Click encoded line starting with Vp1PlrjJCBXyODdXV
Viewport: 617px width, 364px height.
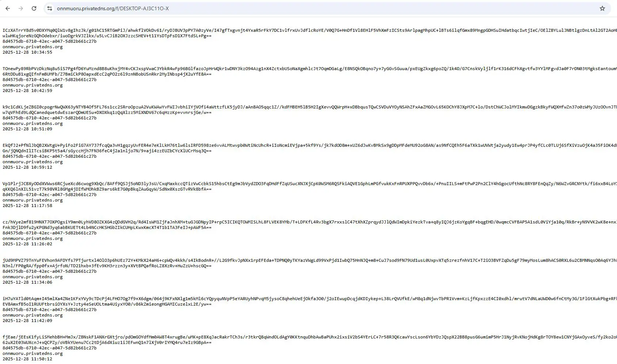click(292, 184)
